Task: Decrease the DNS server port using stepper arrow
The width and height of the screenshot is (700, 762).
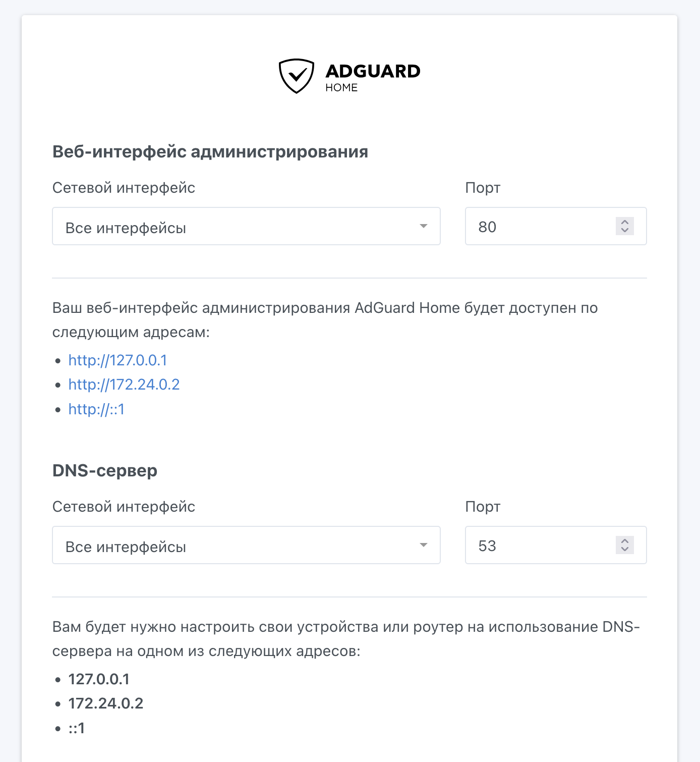Action: click(624, 550)
